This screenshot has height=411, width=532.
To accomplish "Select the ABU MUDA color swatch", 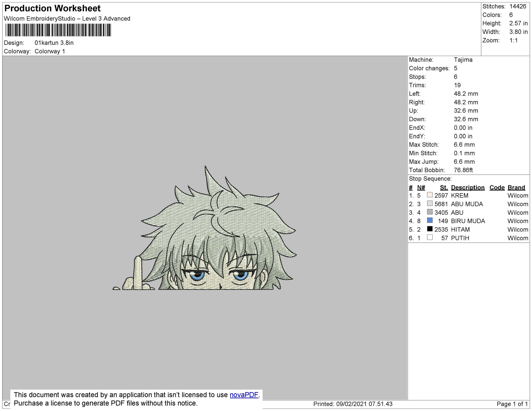I will coord(429,203).
